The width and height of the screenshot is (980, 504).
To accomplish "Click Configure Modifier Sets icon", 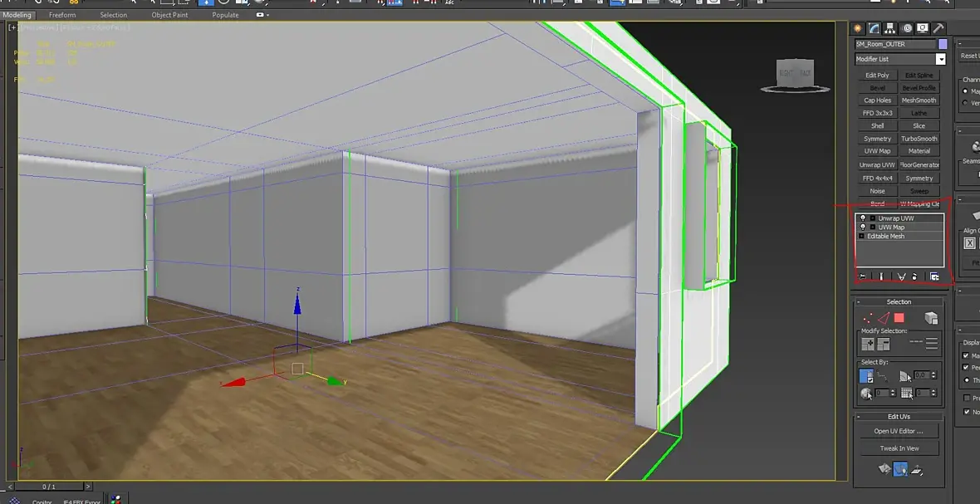I will pos(934,276).
